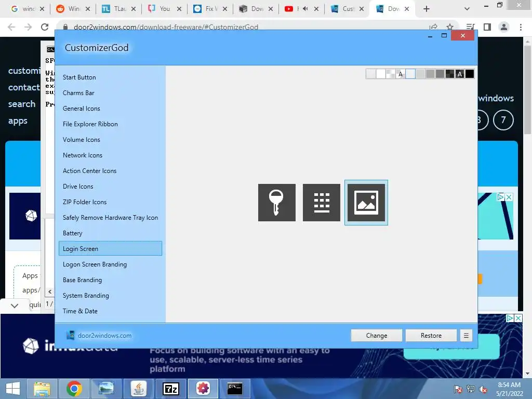Click the Chrome address bar URL
Viewport: 532px width, 399px height.
166,27
